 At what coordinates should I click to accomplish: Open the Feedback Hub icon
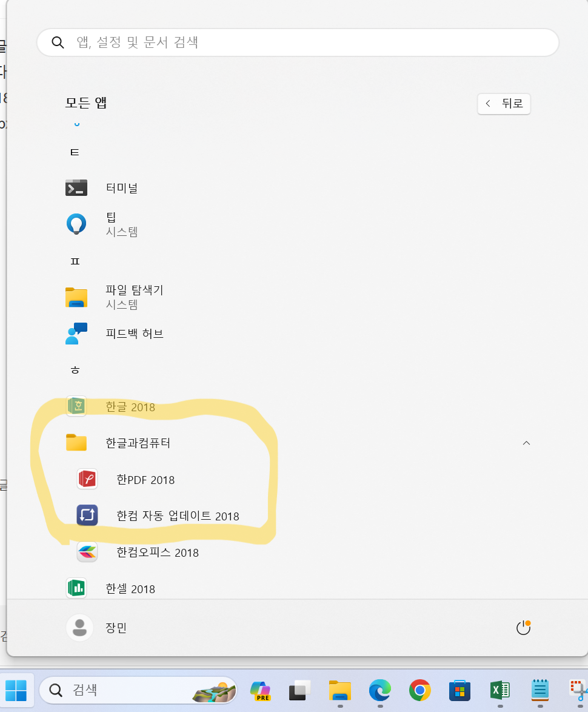pyautogui.click(x=76, y=334)
